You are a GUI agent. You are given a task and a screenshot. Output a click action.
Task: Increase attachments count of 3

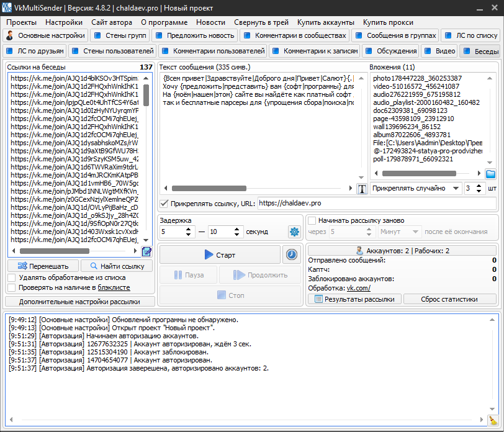click(479, 186)
